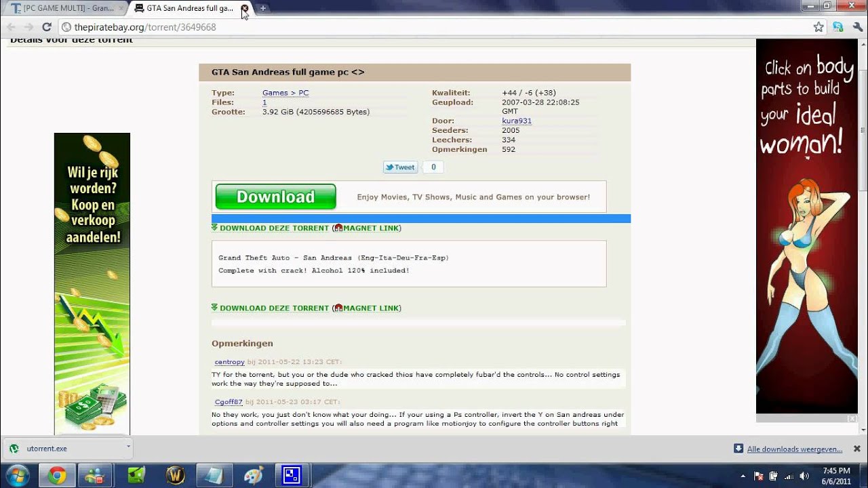Bookmark this page with the star icon
The height and width of the screenshot is (488, 868).
[818, 27]
